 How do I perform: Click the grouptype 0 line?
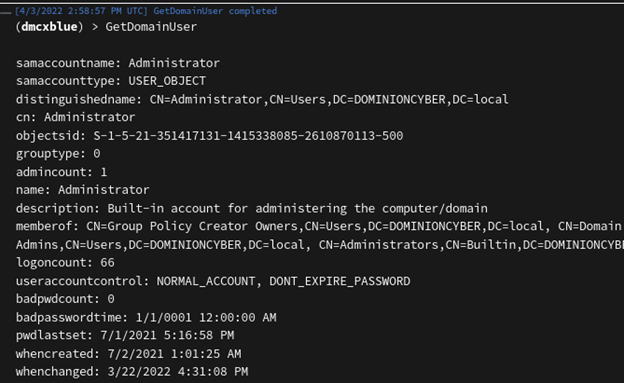tap(58, 154)
